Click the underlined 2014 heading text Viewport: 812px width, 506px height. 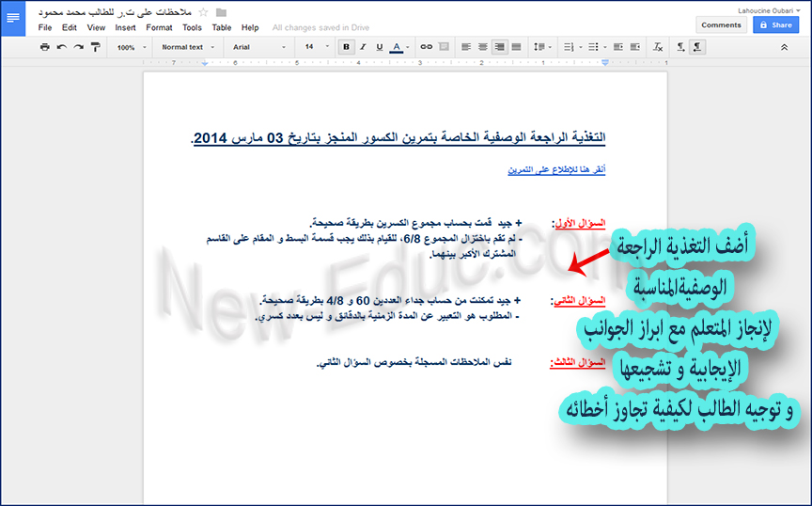(x=398, y=138)
